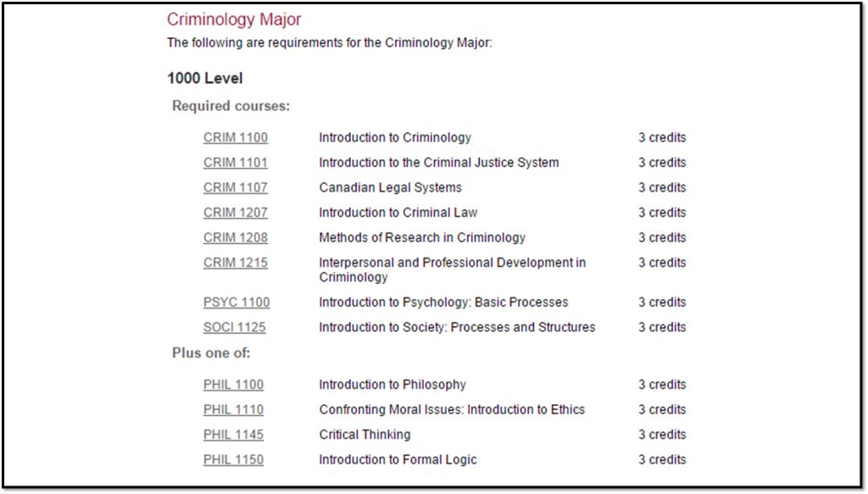Click the 'Required courses:' label
The width and height of the screenshot is (868, 494).
[231, 107]
